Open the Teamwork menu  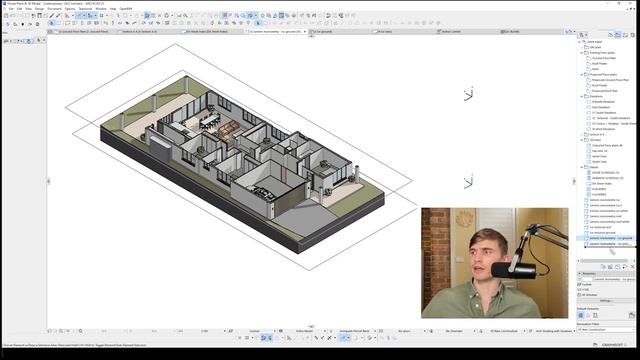(85, 9)
